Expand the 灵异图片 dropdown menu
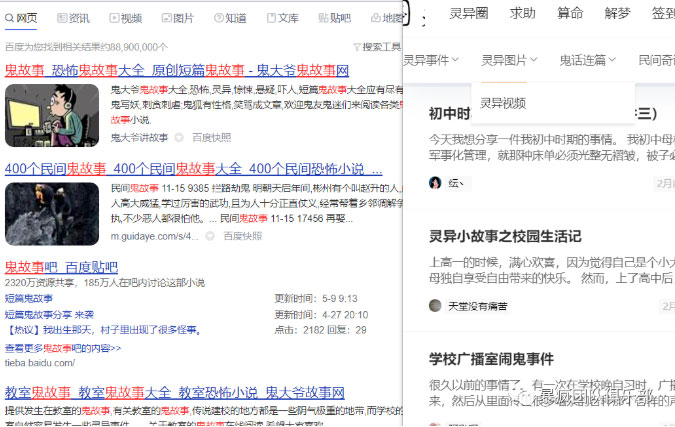The height and width of the screenshot is (427, 675). (x=510, y=60)
